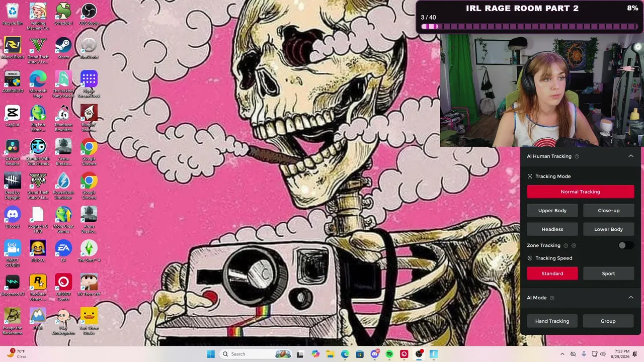Open Zone Tracking settings gear
Image resolution: width=644 pixels, height=362 pixels.
coord(574,246)
